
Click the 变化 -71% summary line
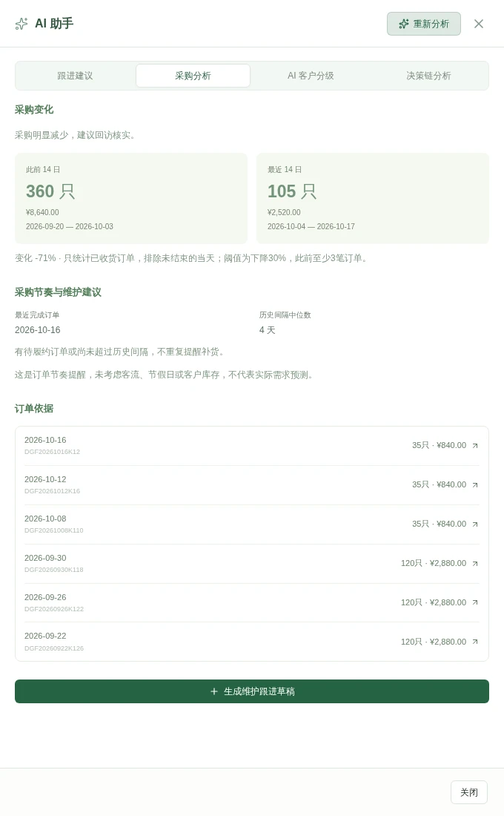193,258
